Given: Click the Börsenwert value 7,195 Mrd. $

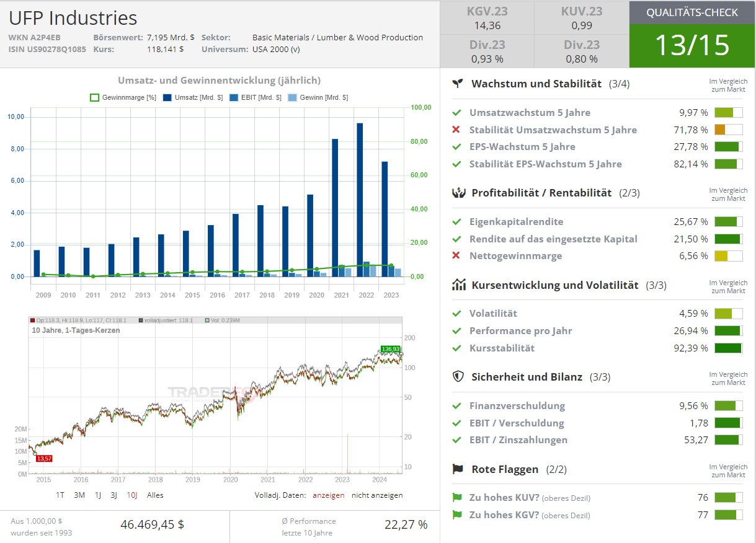Looking at the screenshot, I should point(171,37).
